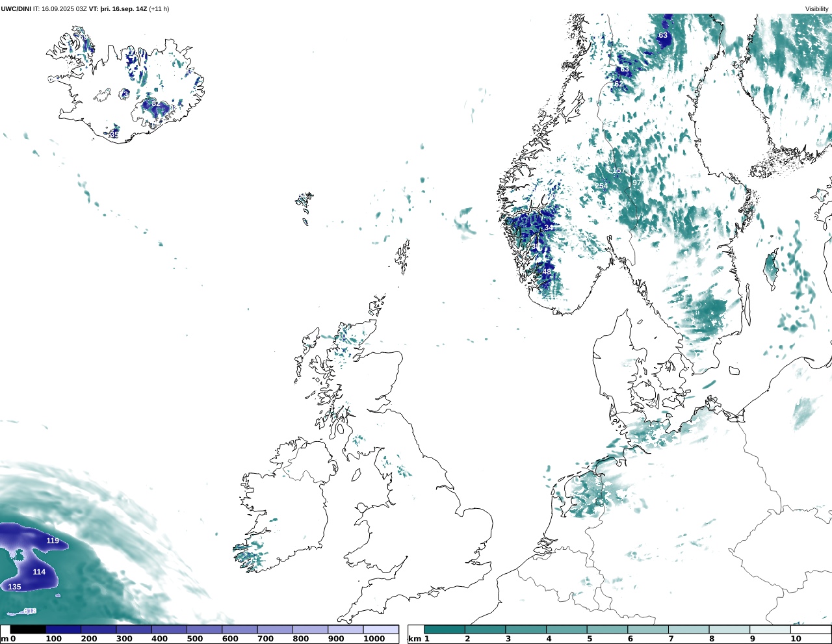Click the 200 tick label on meter legend
The image size is (832, 644).
pos(89,639)
